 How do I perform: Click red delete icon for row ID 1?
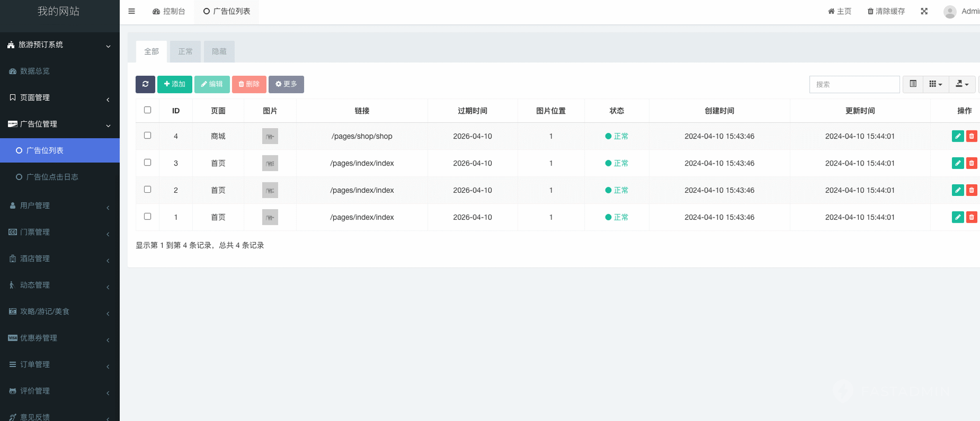(972, 217)
